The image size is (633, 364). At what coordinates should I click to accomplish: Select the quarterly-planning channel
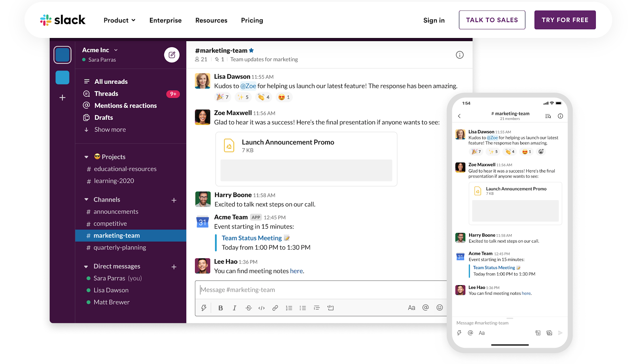[131, 247]
